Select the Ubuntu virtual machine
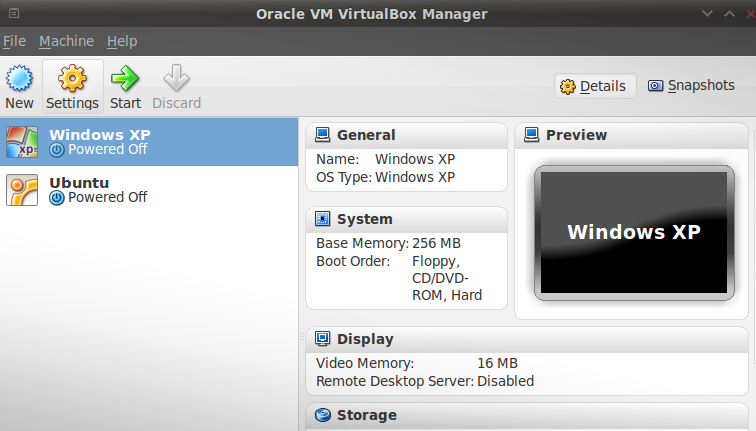 tap(149, 190)
